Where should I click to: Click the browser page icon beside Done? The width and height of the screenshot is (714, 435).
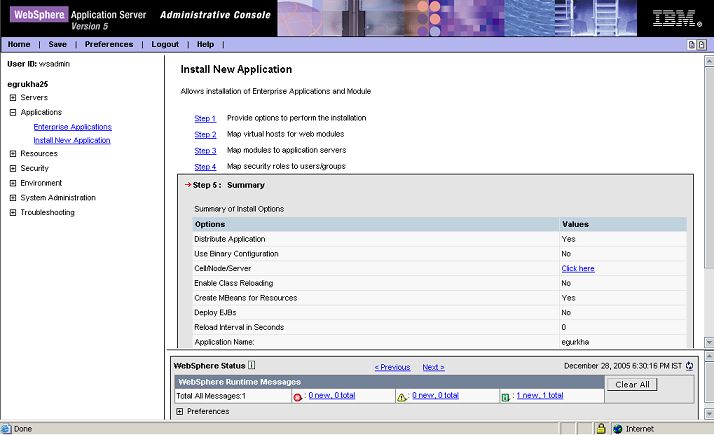point(6,429)
